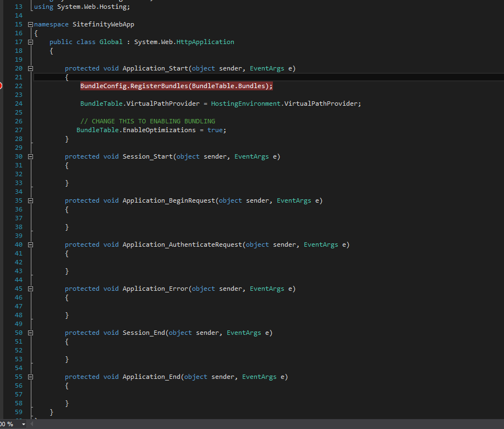The height and width of the screenshot is (429, 504).
Task: Place cursor on HostingEnvironment.VirtualPathProvider line
Action: click(x=220, y=103)
